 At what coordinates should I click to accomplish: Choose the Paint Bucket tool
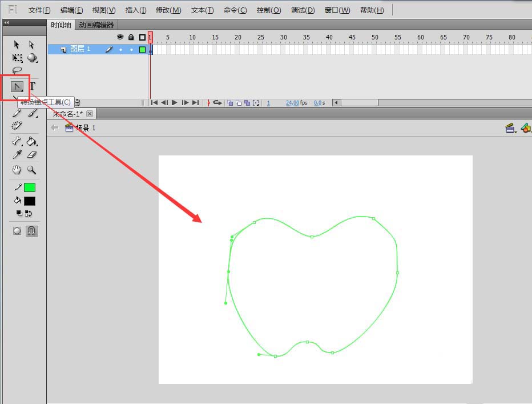[32, 142]
